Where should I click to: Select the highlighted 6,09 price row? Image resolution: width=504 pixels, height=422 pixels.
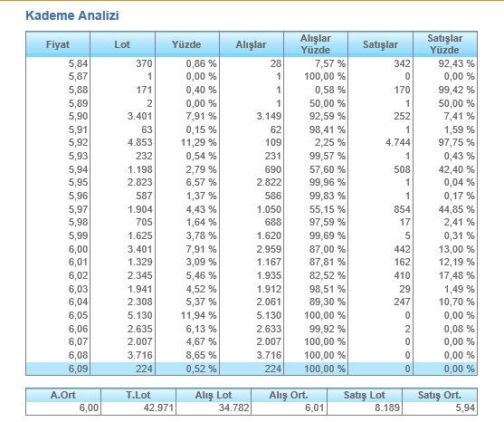252,369
